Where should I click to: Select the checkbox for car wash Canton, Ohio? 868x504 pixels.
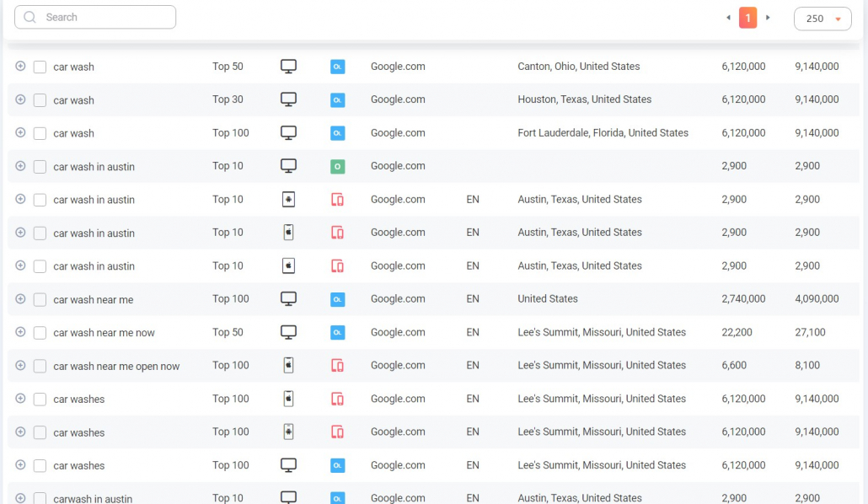click(40, 67)
